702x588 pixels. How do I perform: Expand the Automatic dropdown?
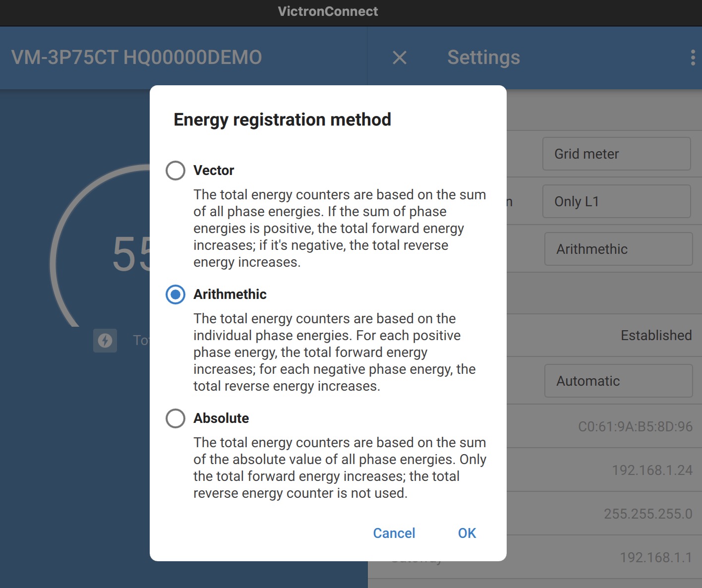point(618,381)
